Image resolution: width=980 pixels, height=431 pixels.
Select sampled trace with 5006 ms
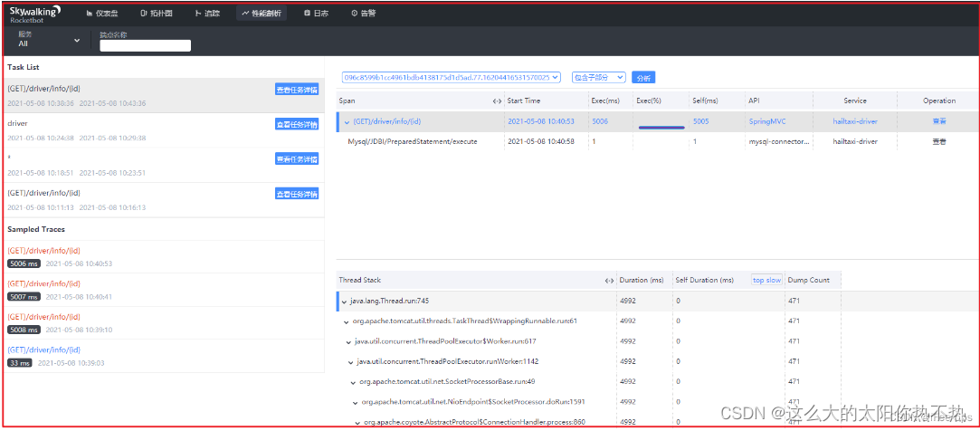coord(164,257)
